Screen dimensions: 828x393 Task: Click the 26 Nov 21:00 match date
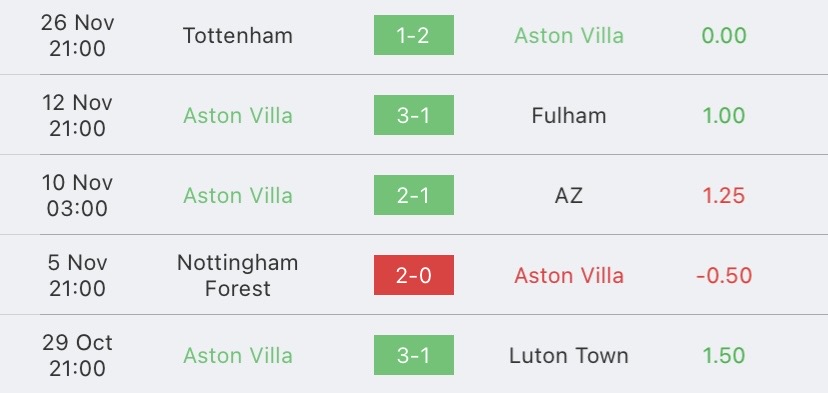[x=77, y=35]
